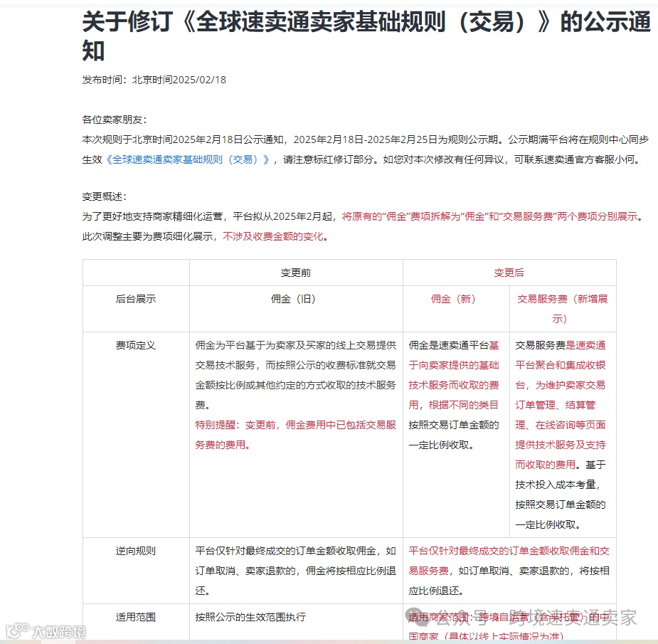This screenshot has width=658, height=644.
Task: Open the 《全球速卖通卖家基础规则（交易）》 blue link
Action: tap(188, 159)
